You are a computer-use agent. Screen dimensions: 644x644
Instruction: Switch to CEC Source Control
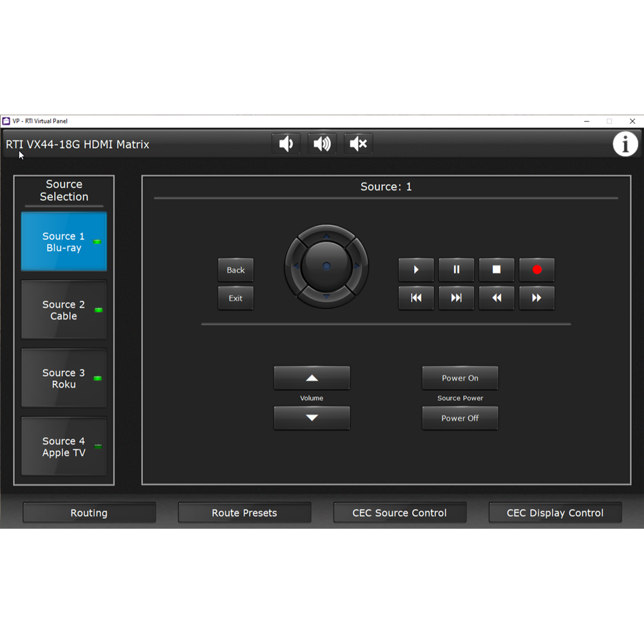click(x=400, y=513)
